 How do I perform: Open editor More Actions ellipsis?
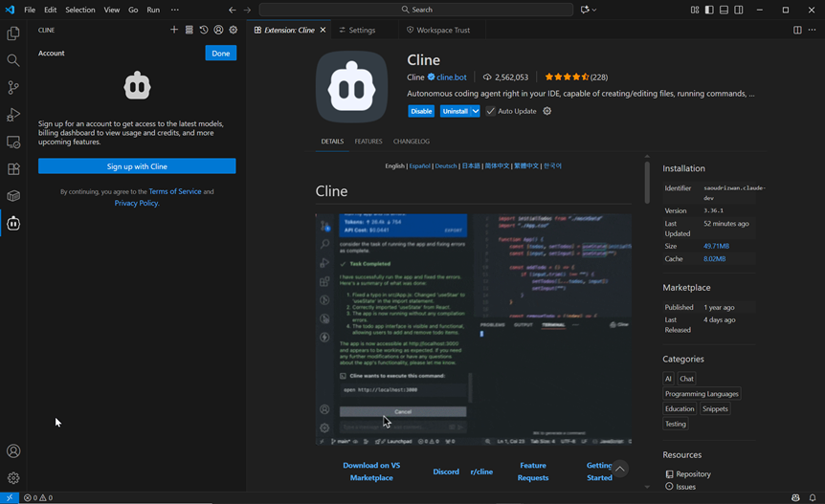813,30
